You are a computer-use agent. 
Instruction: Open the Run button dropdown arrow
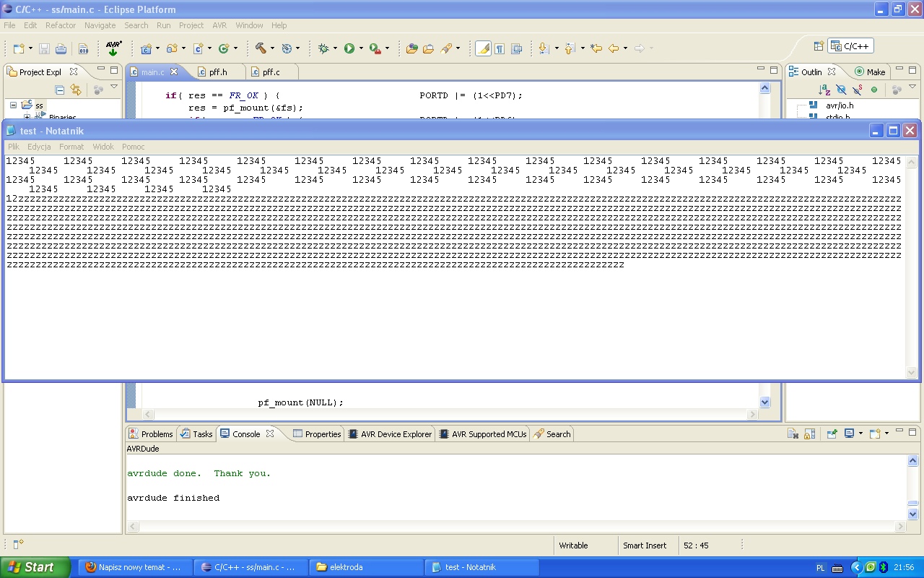click(361, 49)
